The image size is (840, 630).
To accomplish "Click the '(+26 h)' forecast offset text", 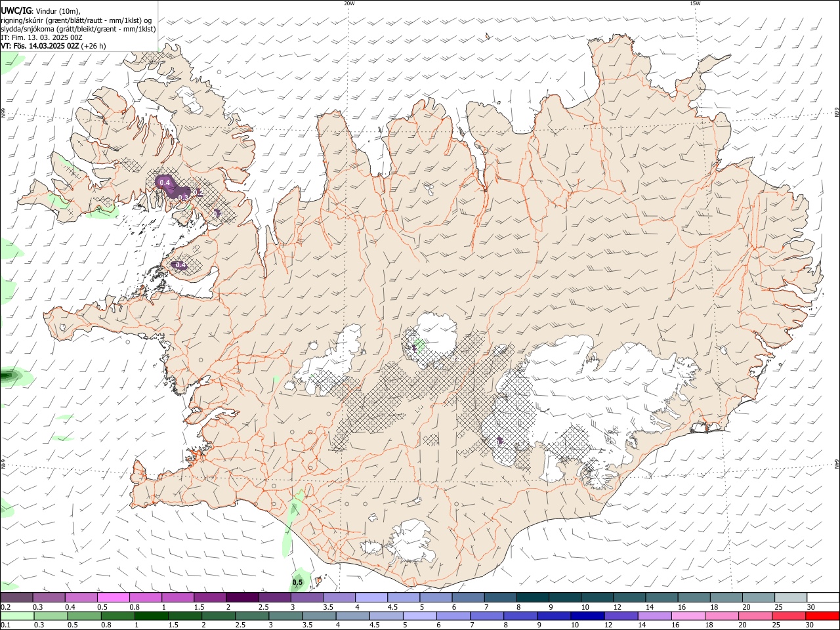I will (x=94, y=46).
